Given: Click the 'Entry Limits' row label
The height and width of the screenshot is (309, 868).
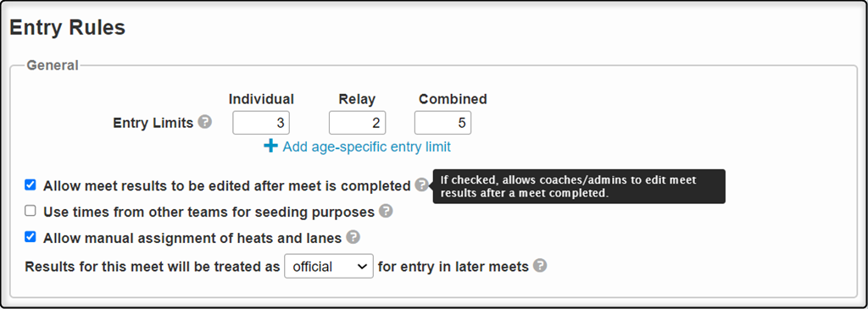Looking at the screenshot, I should pyautogui.click(x=153, y=123).
